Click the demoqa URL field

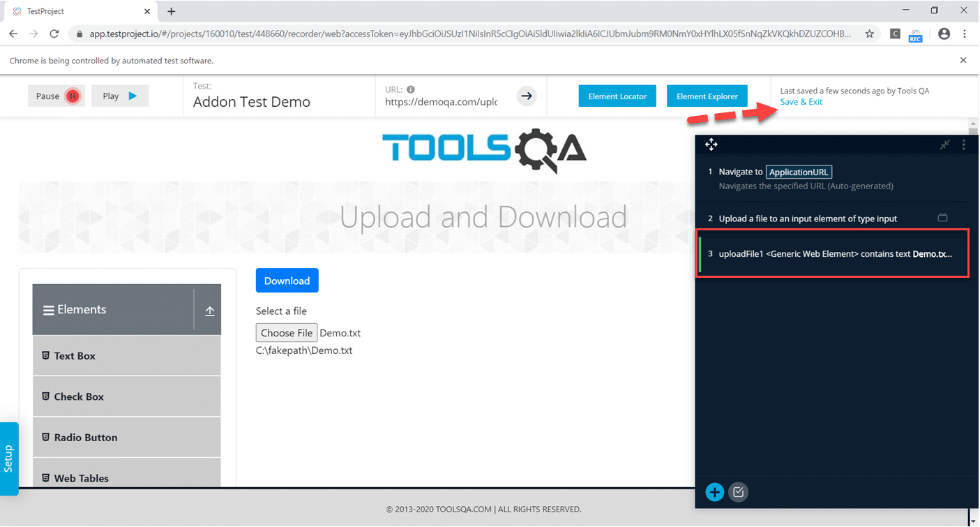(x=442, y=102)
